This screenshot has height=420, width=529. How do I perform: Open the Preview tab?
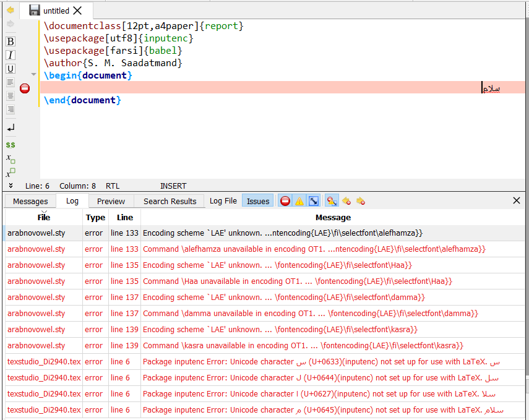click(111, 202)
